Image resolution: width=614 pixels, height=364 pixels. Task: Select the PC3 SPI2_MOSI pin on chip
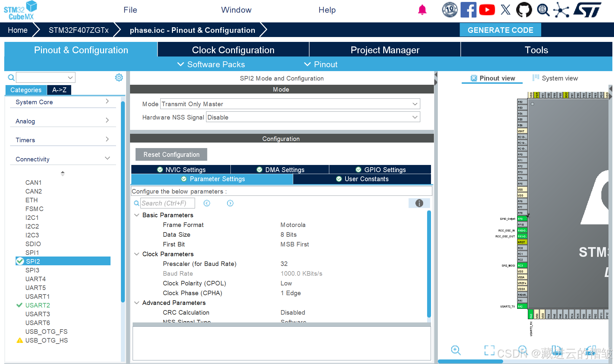(x=522, y=266)
